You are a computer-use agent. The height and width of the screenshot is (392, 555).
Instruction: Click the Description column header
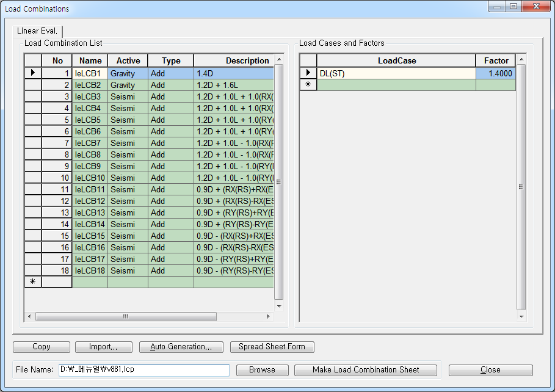pyautogui.click(x=234, y=61)
